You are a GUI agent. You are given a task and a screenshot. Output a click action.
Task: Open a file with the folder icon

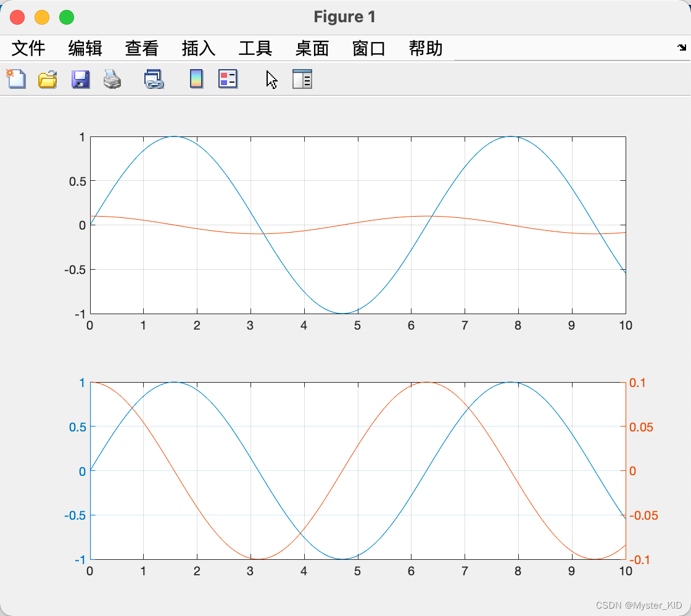tap(48, 79)
